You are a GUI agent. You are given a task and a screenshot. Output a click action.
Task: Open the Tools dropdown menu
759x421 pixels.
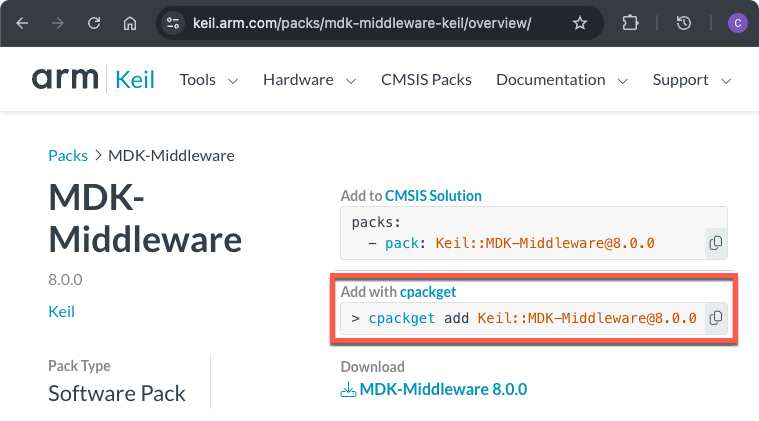(x=209, y=80)
